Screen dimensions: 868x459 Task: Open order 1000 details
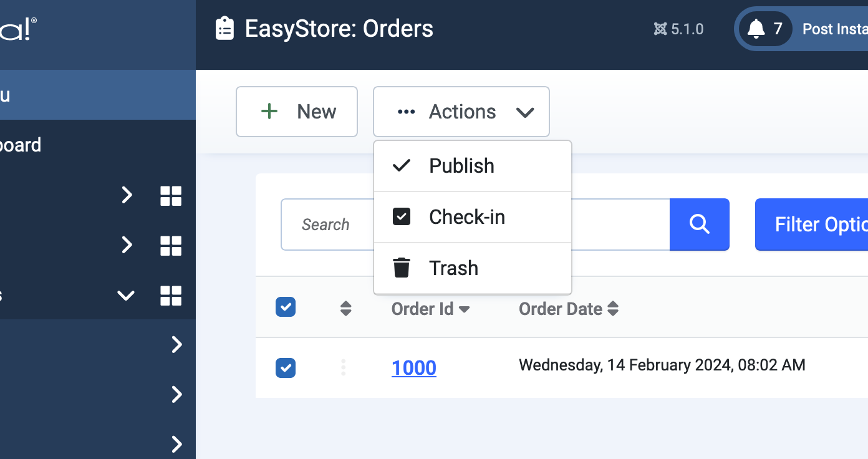(413, 367)
